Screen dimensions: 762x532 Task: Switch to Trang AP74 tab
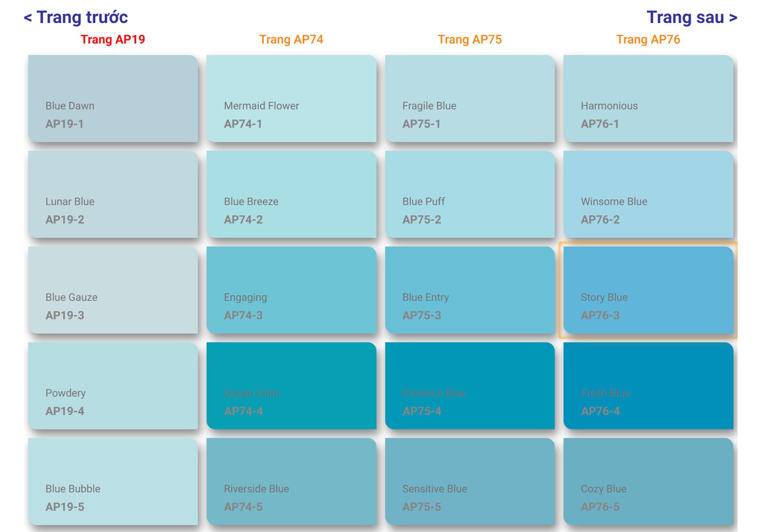coord(291,40)
